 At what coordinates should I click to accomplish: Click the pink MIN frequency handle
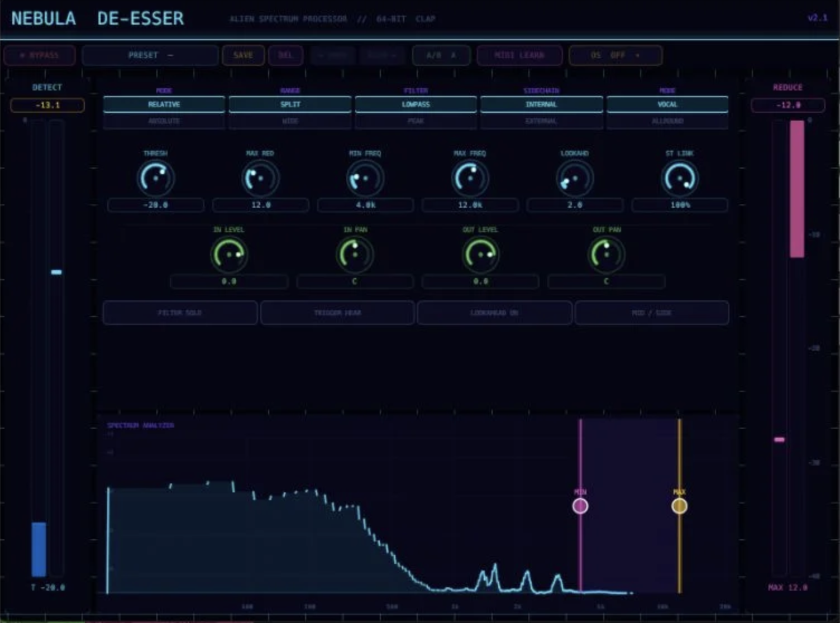[580, 506]
